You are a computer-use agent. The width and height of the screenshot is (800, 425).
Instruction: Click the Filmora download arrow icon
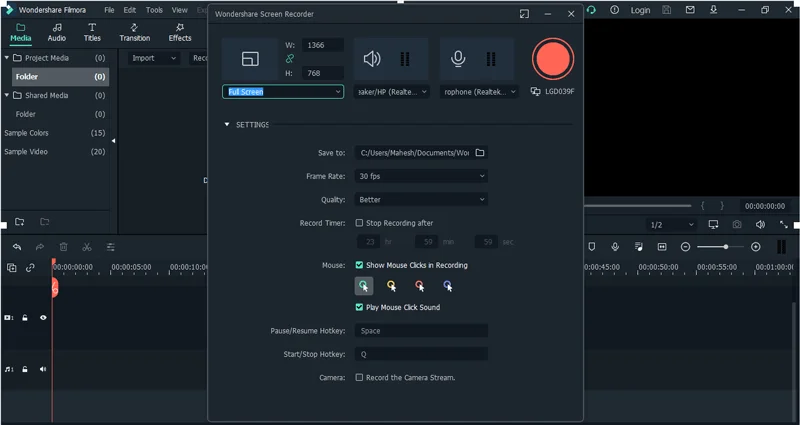click(x=713, y=10)
